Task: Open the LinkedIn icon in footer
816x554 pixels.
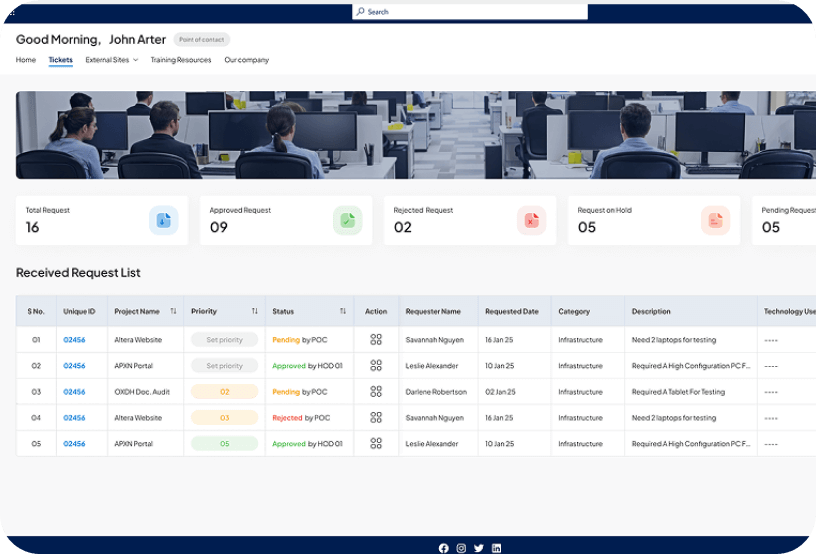Action: pyautogui.click(x=497, y=548)
